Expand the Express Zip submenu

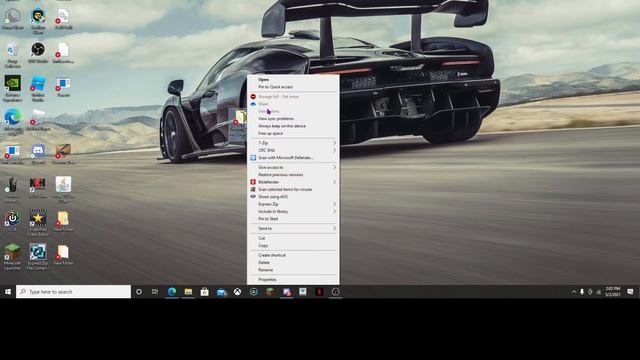tap(293, 204)
